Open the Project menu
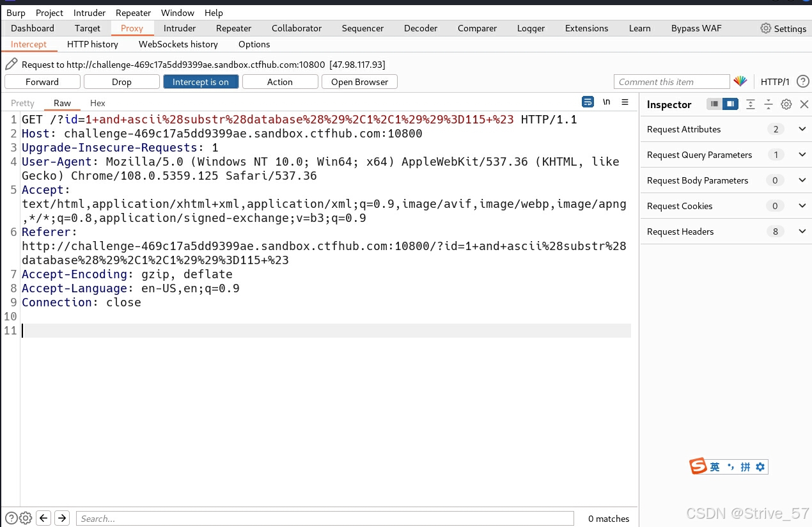The height and width of the screenshot is (527, 812). point(49,13)
